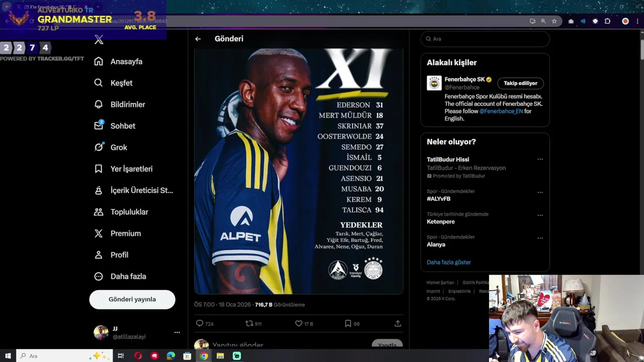Click the ÖS 7:00 · 18 Oca 2026 timestamp
This screenshot has width=644, height=362.
pyautogui.click(x=221, y=305)
